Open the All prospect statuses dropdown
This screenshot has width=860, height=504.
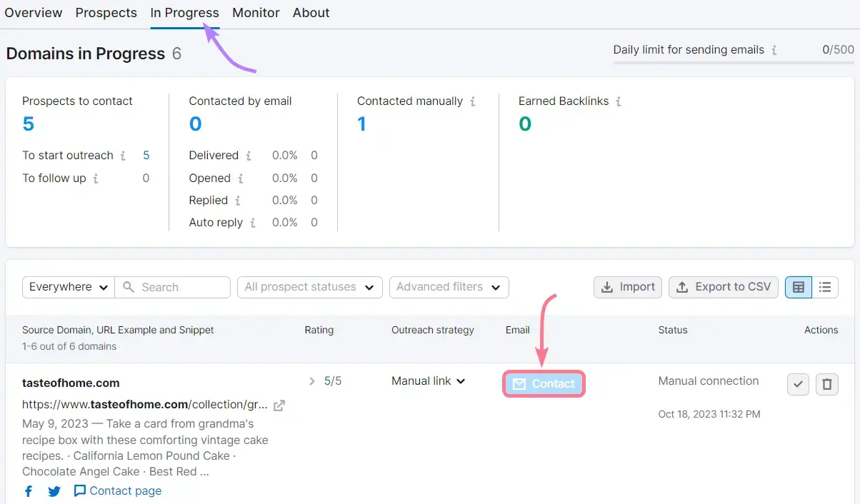point(309,286)
